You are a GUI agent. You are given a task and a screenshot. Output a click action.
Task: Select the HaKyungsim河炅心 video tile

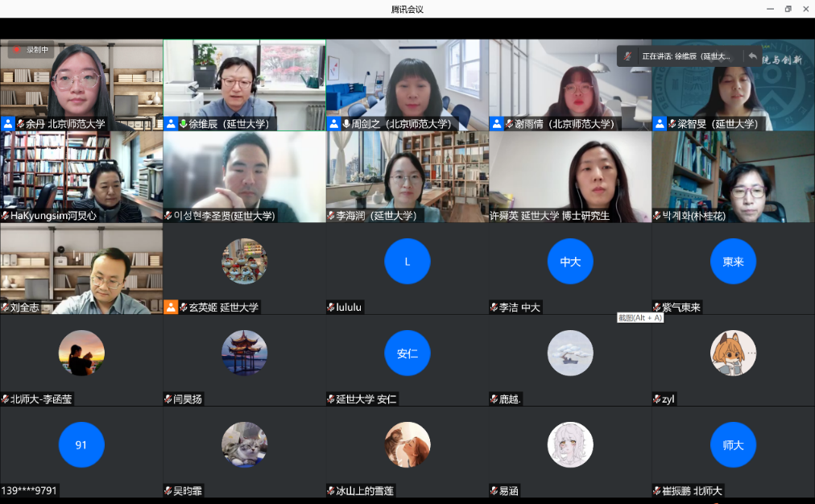pyautogui.click(x=81, y=177)
